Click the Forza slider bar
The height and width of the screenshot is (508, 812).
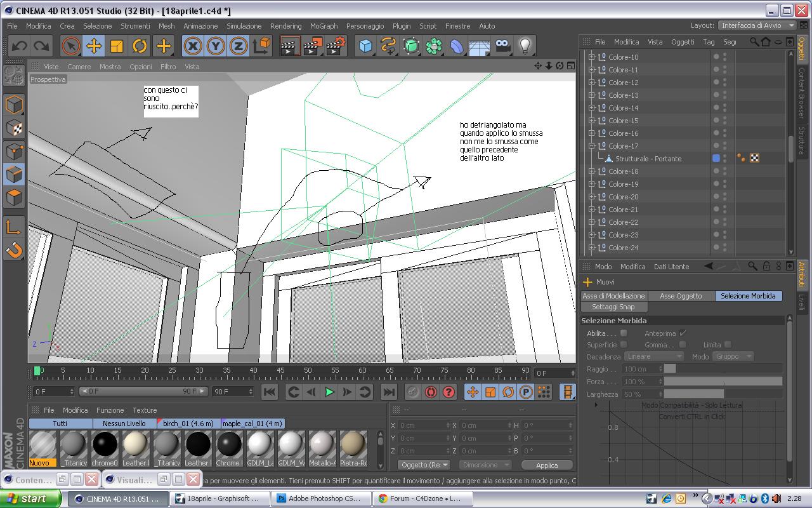[723, 382]
